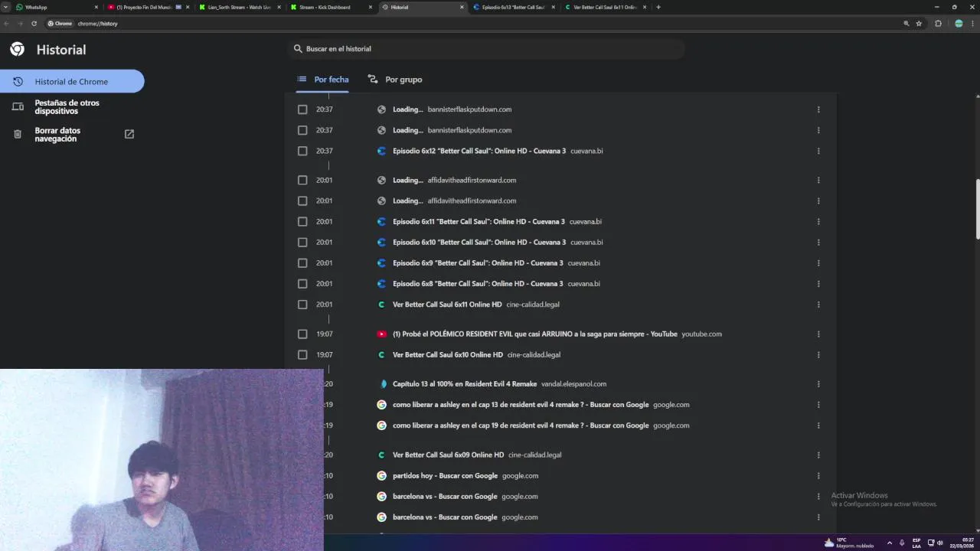Click the clock icon of Historial de Chrome
Screen dimensions: 980x551
coord(18,81)
